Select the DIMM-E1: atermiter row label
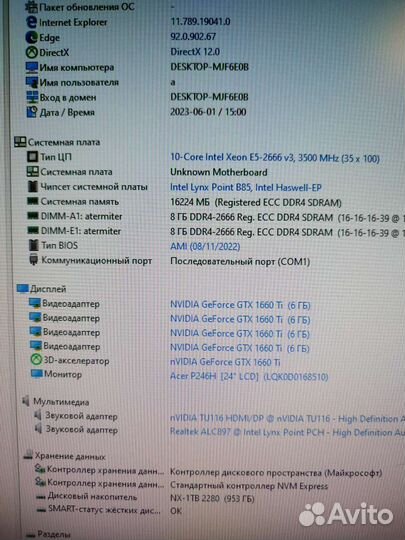Viewport: 405px width, 540px height. [x=81, y=231]
